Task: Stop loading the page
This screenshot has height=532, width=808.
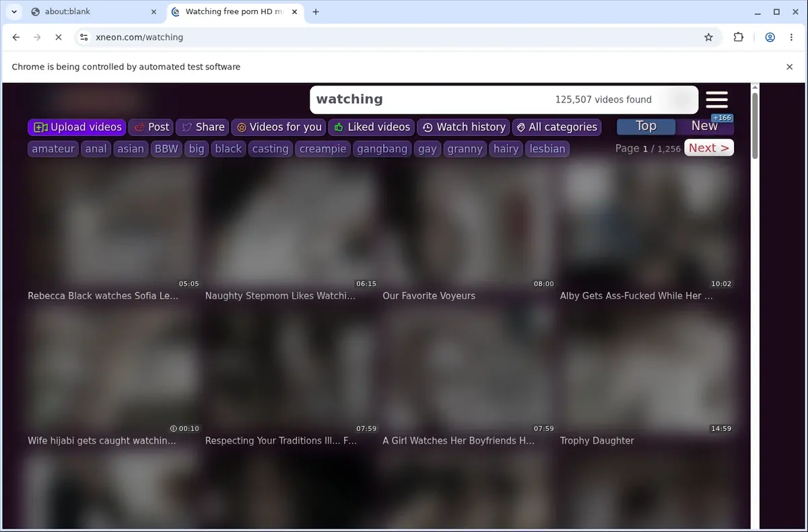Action: [58, 37]
